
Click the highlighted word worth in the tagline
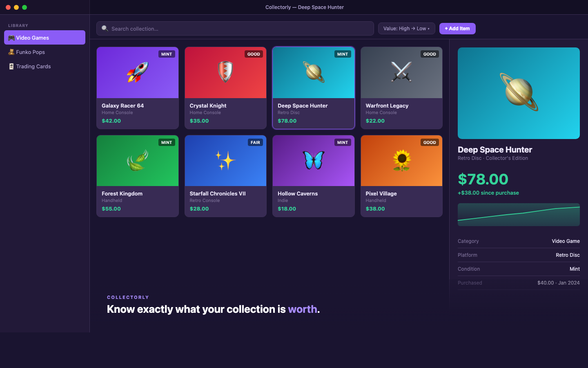point(303,309)
